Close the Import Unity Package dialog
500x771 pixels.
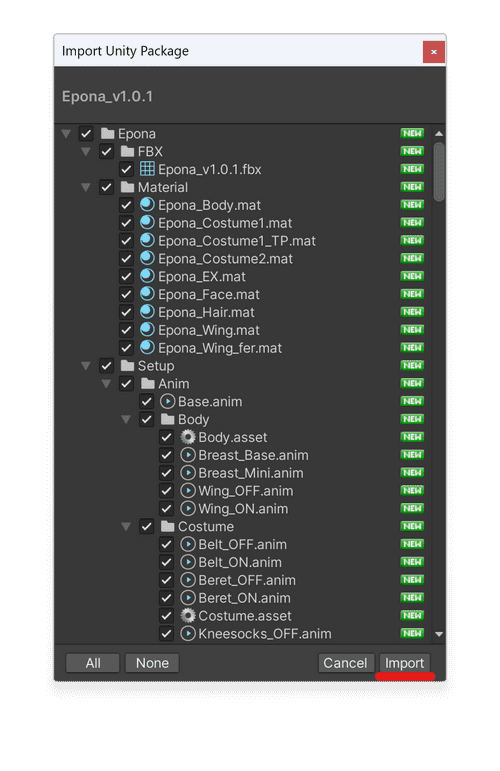click(x=434, y=52)
